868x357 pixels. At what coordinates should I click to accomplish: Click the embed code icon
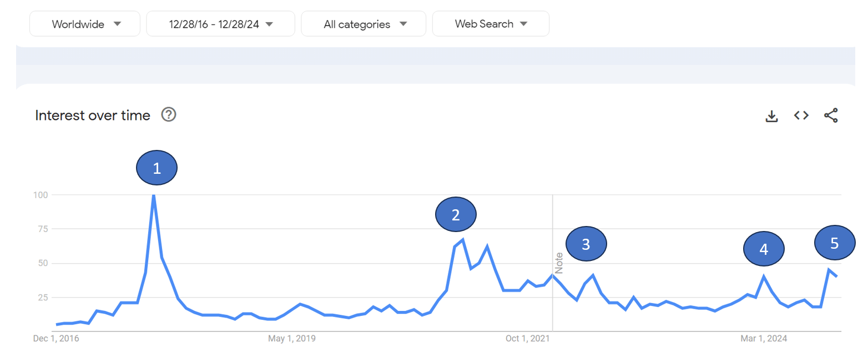coord(801,115)
